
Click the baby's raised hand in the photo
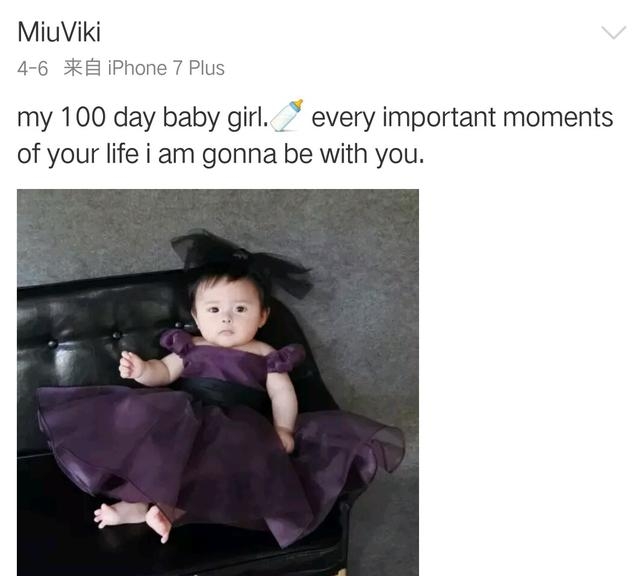(131, 365)
